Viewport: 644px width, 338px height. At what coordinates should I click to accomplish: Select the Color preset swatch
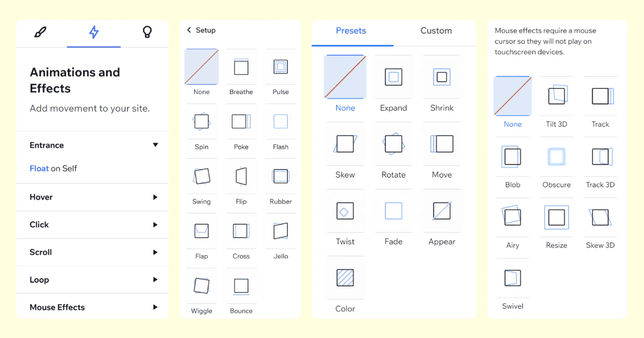coord(345,278)
